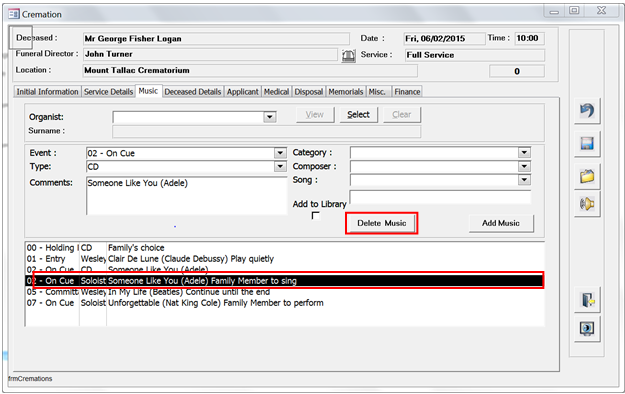Open the Misc. tab
This screenshot has height=394, width=625.
(377, 92)
